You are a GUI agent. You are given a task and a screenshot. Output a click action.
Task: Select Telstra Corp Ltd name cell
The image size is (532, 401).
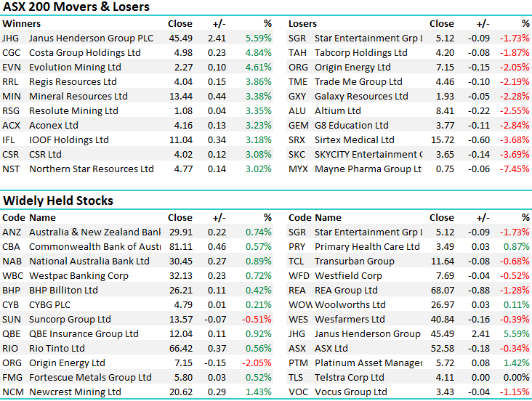[x=348, y=377]
